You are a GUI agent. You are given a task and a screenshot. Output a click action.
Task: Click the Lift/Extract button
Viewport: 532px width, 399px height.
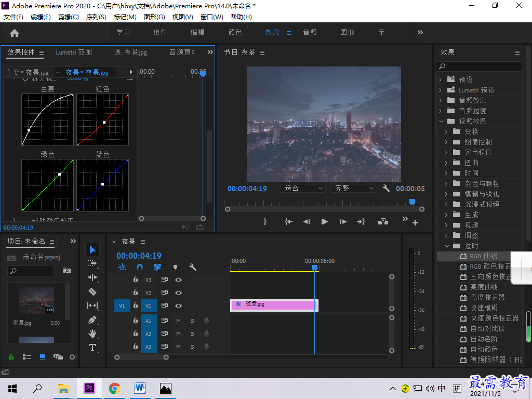click(383, 221)
